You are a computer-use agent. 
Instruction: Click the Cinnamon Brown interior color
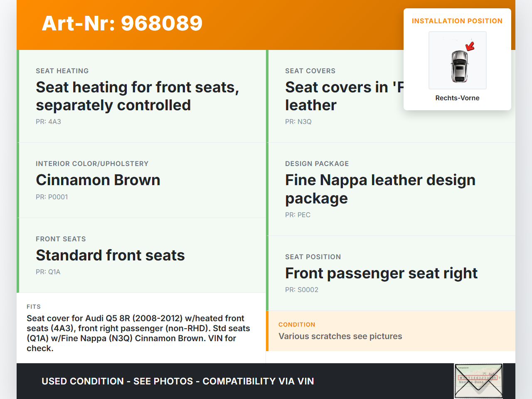pos(98,180)
